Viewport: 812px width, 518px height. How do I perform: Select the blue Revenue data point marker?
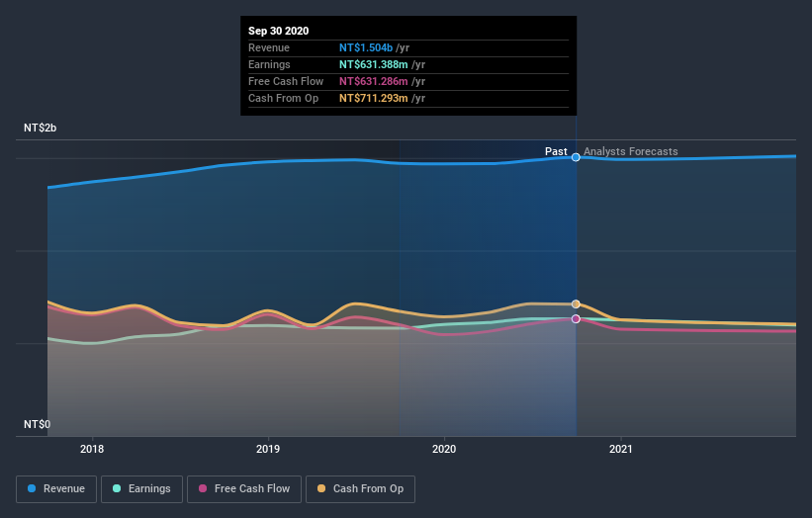click(x=576, y=157)
